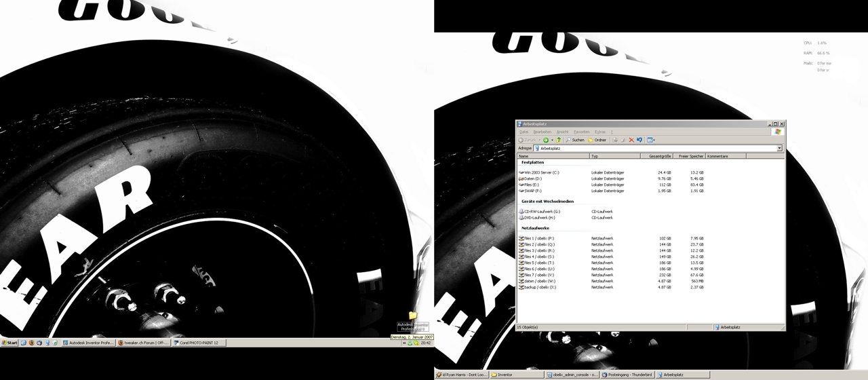Click the green Forward navigation arrow
This screenshot has width=868, height=380.
[x=545, y=140]
